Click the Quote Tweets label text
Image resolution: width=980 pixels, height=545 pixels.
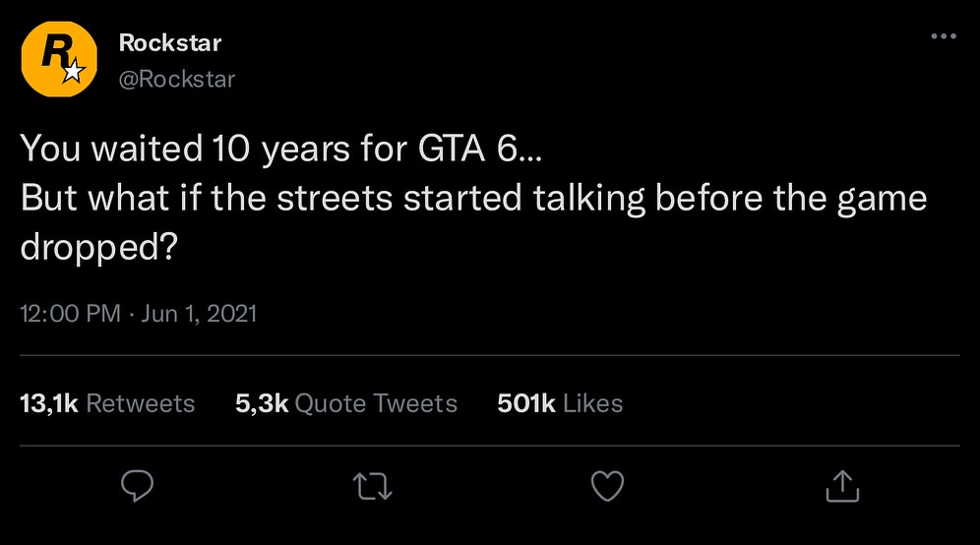(x=376, y=403)
